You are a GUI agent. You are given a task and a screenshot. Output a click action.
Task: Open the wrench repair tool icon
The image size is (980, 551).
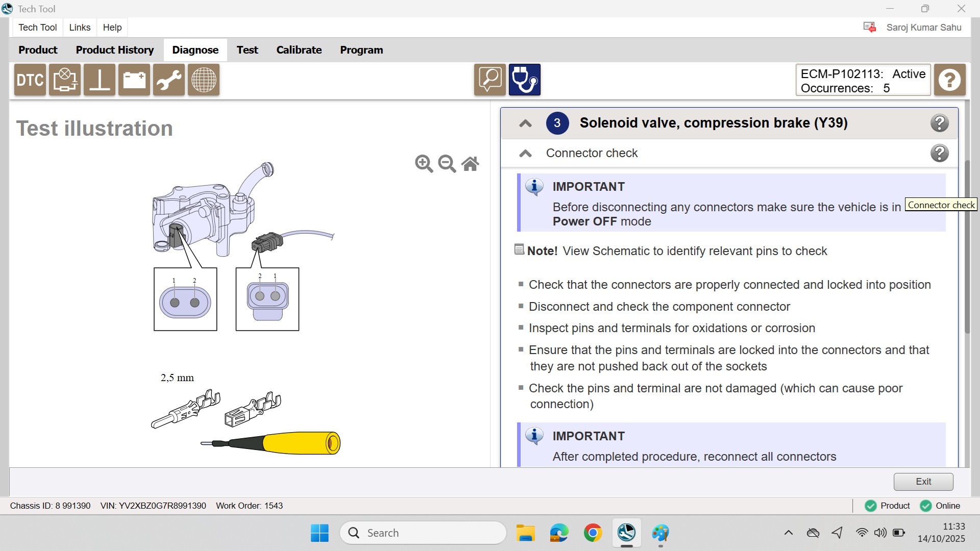tap(168, 80)
